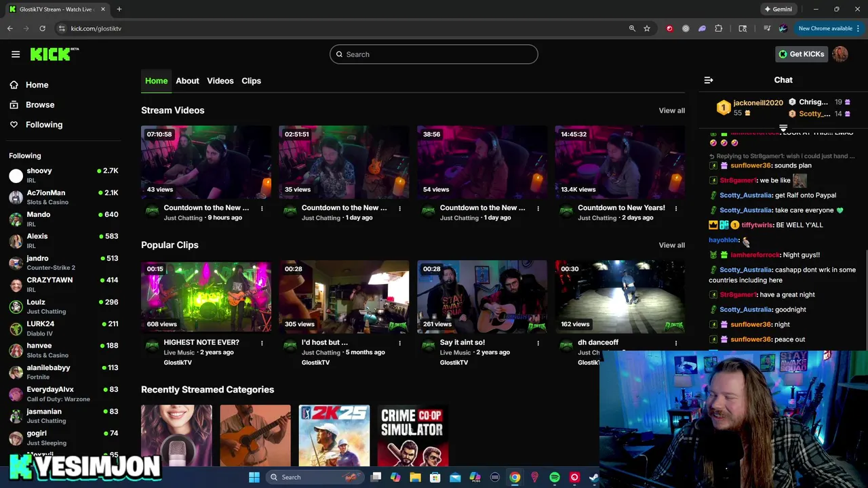Go back in Chrome

pyautogui.click(x=10, y=28)
